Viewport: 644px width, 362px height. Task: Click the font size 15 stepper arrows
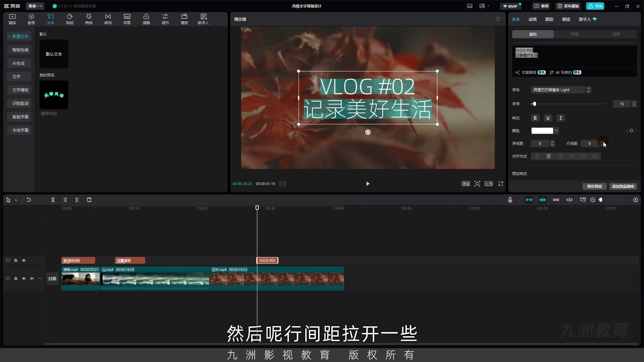coord(634,104)
